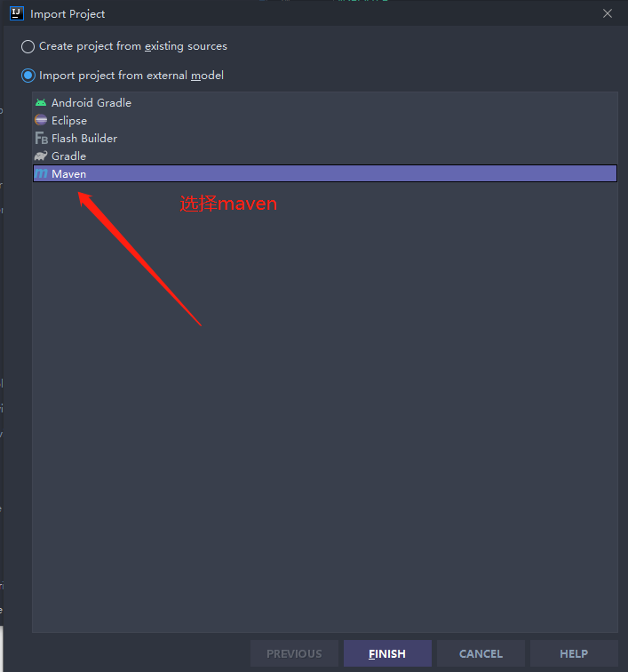Close the Import Project dialog
Image resolution: width=628 pixels, height=672 pixels.
tap(608, 13)
